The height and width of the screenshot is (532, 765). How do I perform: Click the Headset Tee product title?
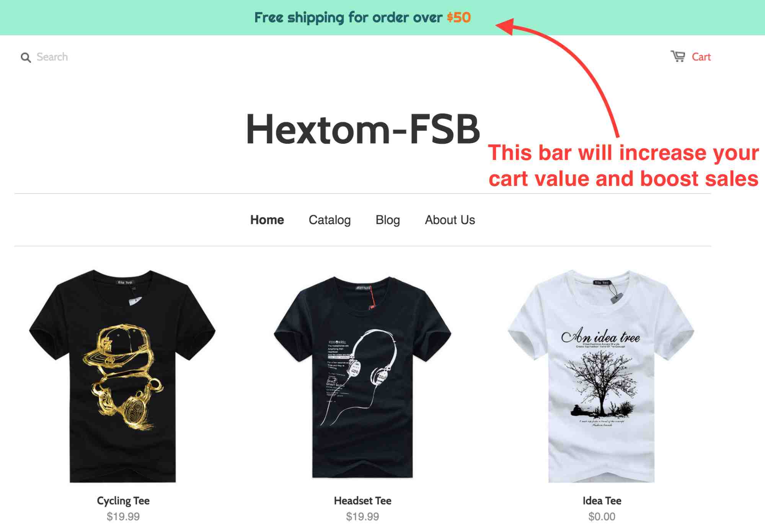[x=362, y=501]
